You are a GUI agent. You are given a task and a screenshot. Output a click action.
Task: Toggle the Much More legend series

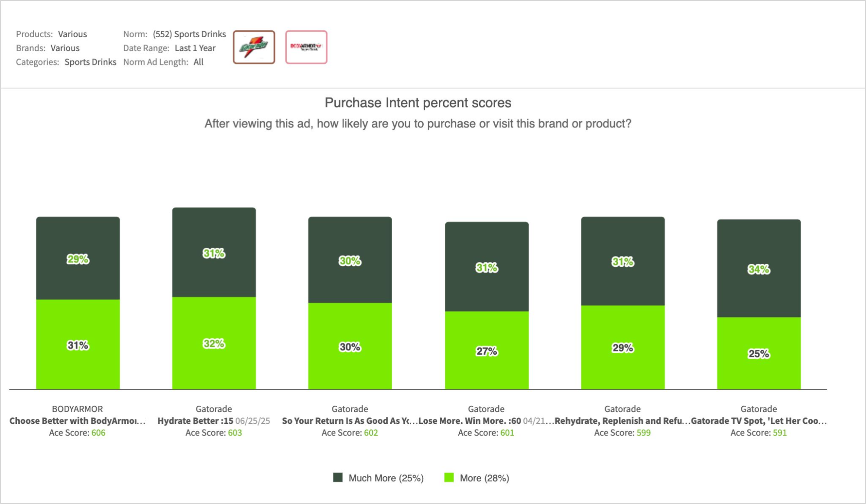pos(386,478)
